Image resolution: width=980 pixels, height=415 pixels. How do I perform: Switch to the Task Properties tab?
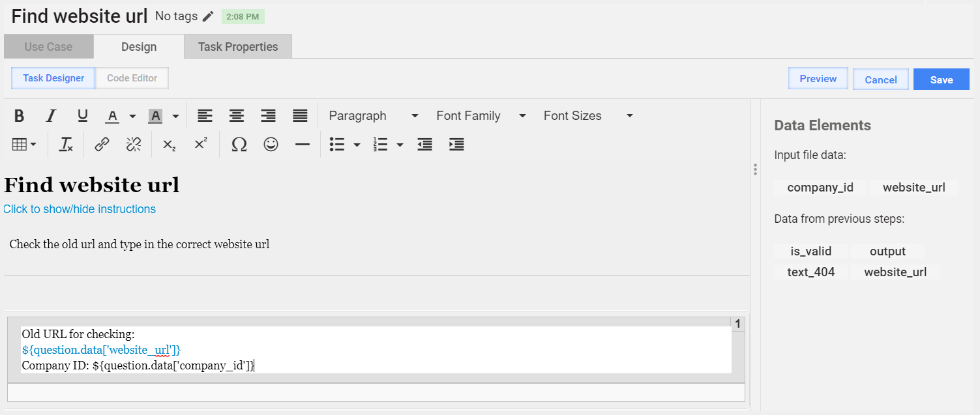click(238, 47)
